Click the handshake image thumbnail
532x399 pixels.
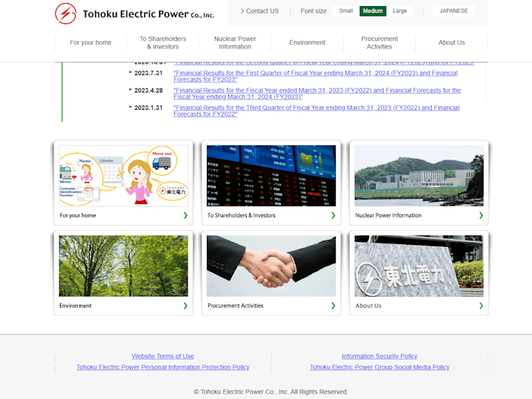(271, 266)
